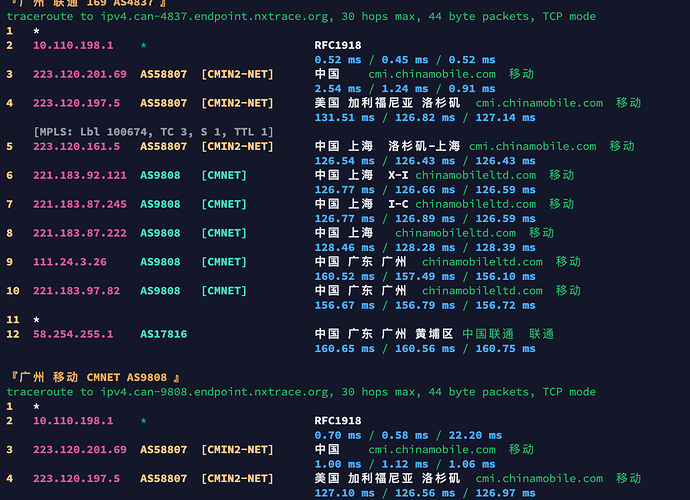Image resolution: width=690 pixels, height=500 pixels.
Task: Select IP address 221.183.87.245
Action: pos(80,204)
